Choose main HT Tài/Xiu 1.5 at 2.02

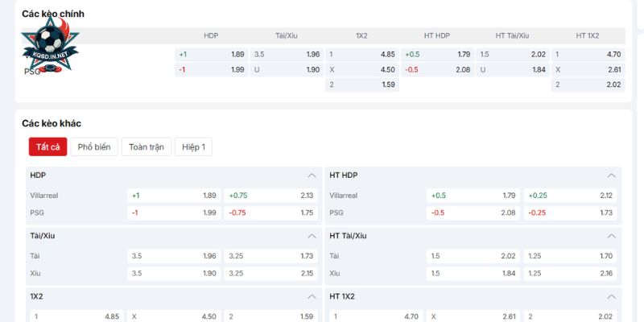coord(513,55)
